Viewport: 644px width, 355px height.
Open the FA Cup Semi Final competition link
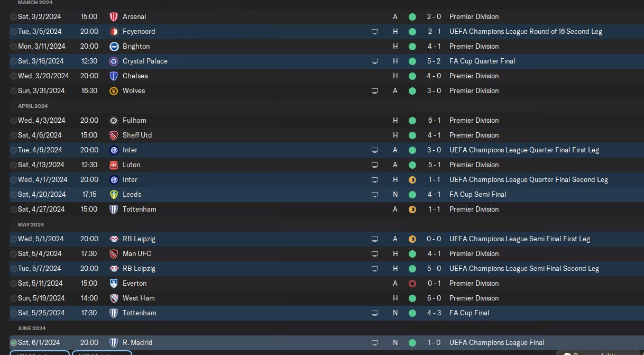477,195
